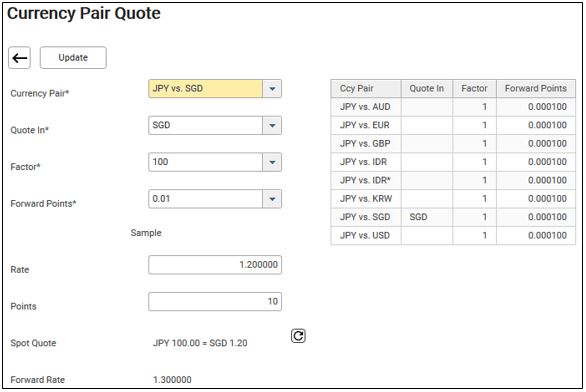Focus the Points input field

coord(215,302)
